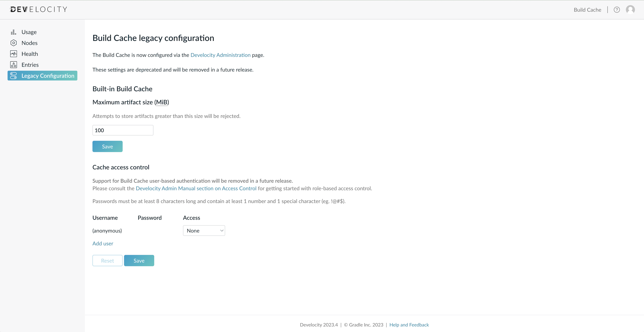Select the Entries icon in the sidebar
Viewport: 644px width, 332px height.
coord(14,65)
